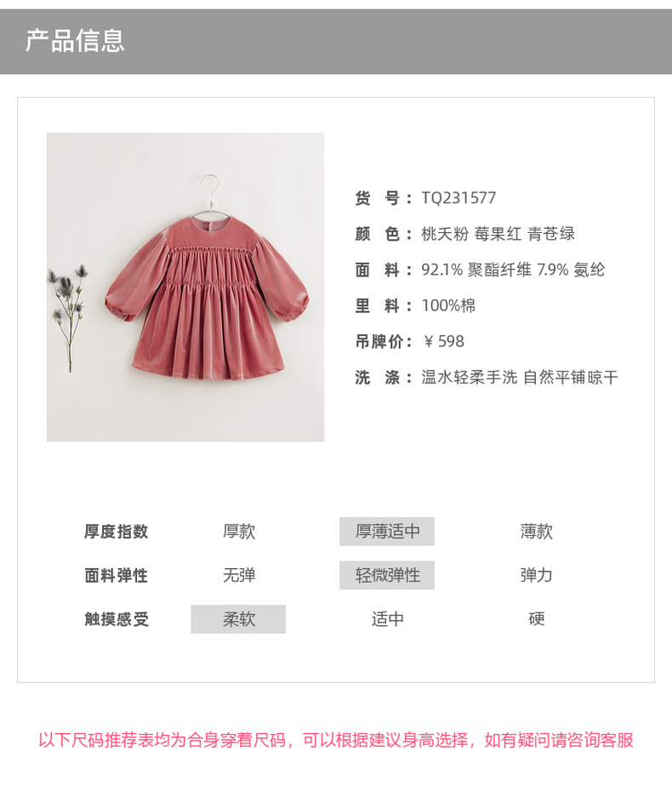
Task: Choose 无弹 fabric elasticity
Action: (x=239, y=575)
